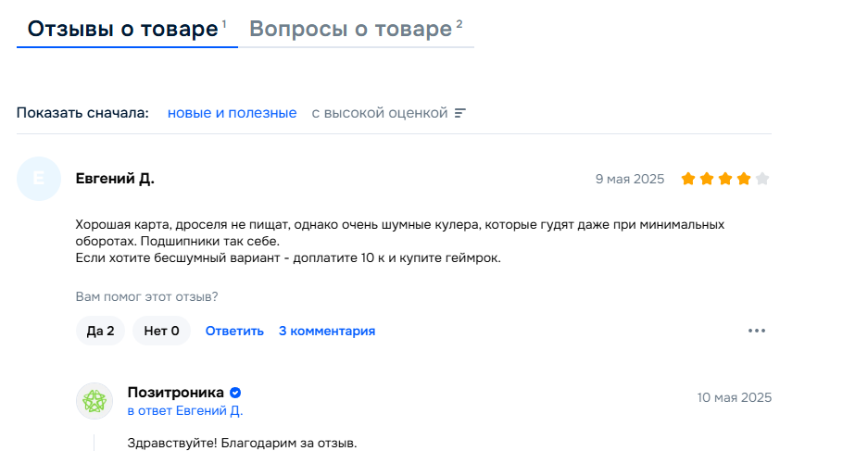Open the three-dot review options menu
The image size is (868, 451).
point(757,331)
